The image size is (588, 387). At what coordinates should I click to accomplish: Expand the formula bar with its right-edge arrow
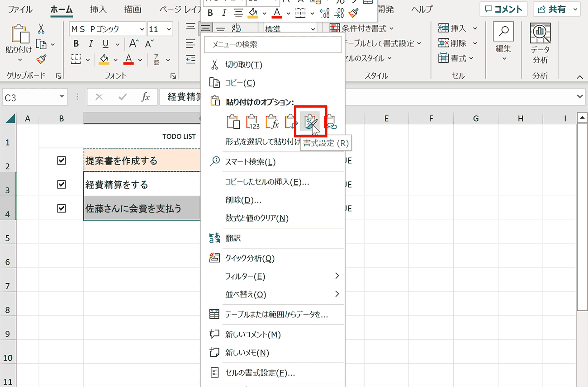[x=581, y=96]
